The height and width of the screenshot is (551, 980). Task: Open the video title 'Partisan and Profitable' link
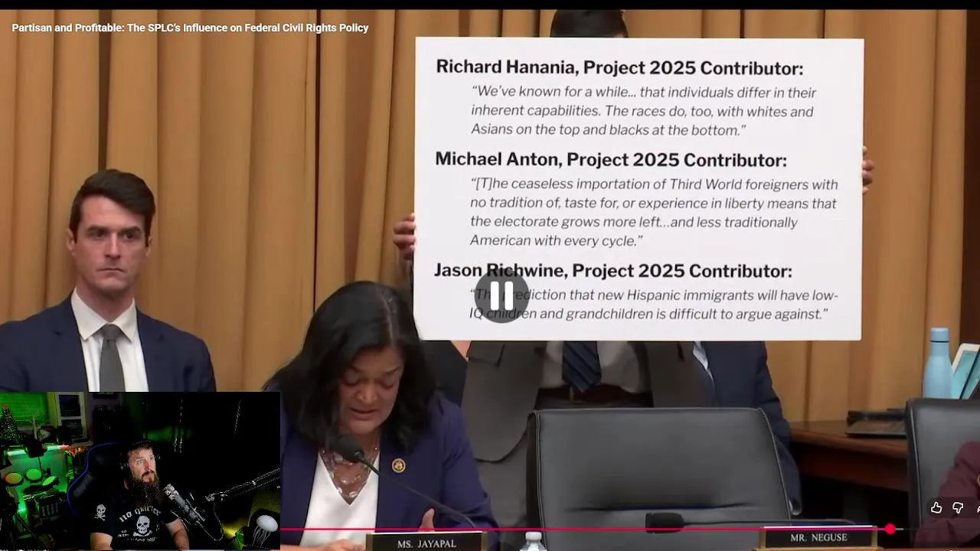[190, 28]
